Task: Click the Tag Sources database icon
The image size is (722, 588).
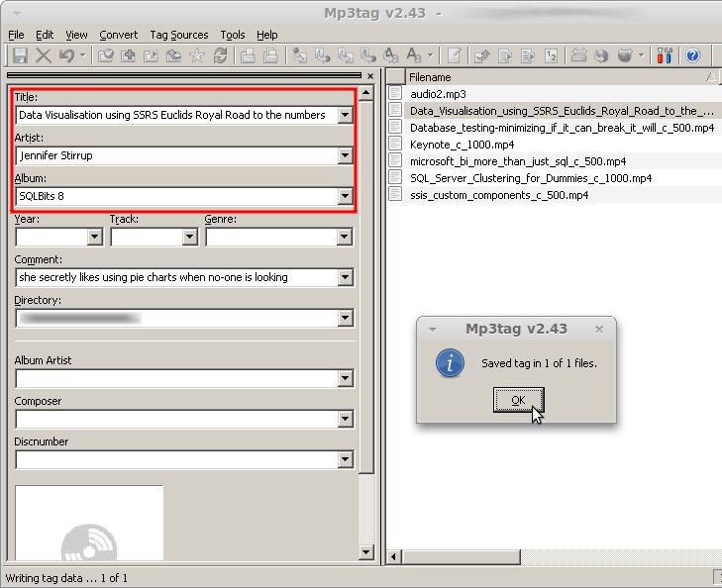Action: [625, 55]
